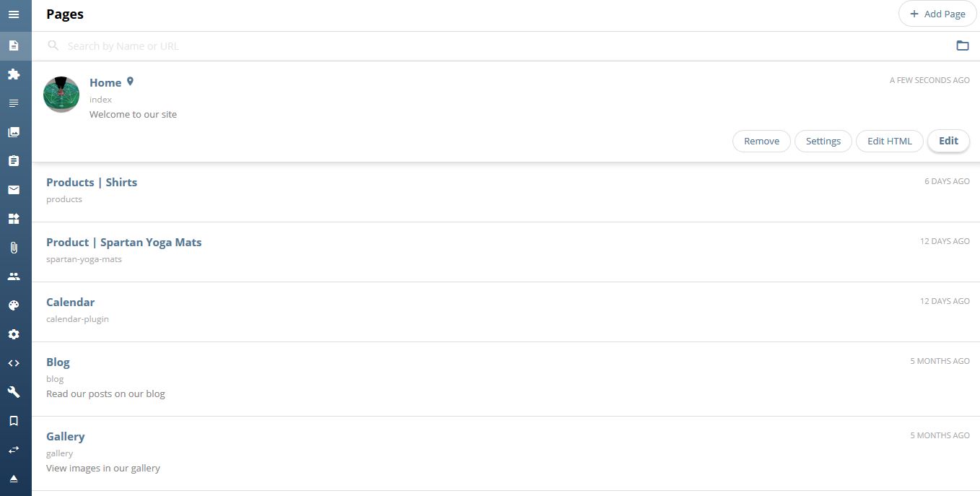The width and height of the screenshot is (980, 496).
Task: Click the Search by Name or URL field
Action: click(505, 45)
